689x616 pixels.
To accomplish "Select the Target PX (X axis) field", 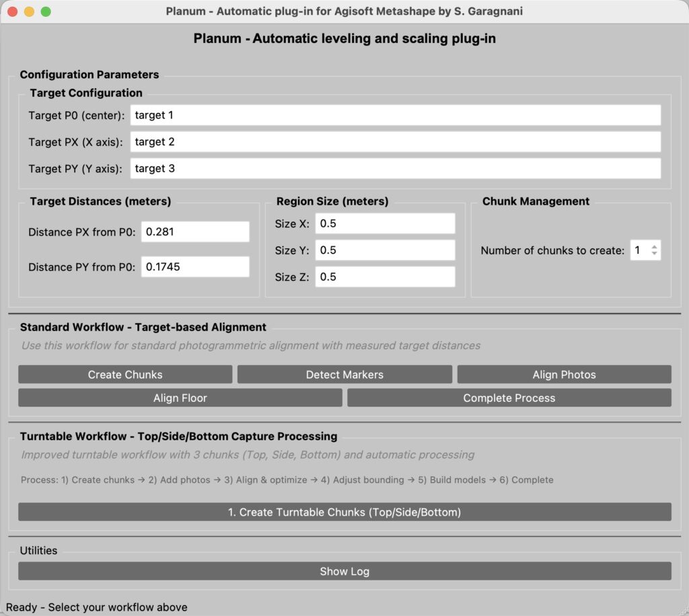I will [x=395, y=142].
